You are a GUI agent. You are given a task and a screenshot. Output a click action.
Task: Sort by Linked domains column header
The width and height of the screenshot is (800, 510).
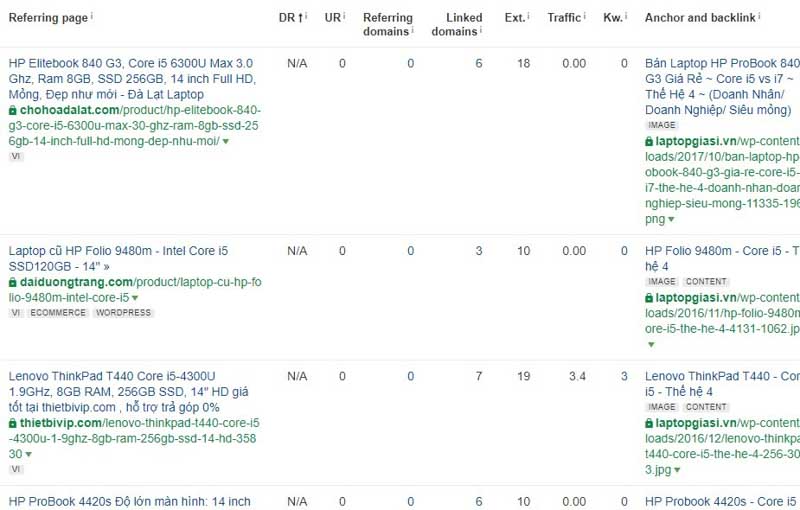coord(456,24)
